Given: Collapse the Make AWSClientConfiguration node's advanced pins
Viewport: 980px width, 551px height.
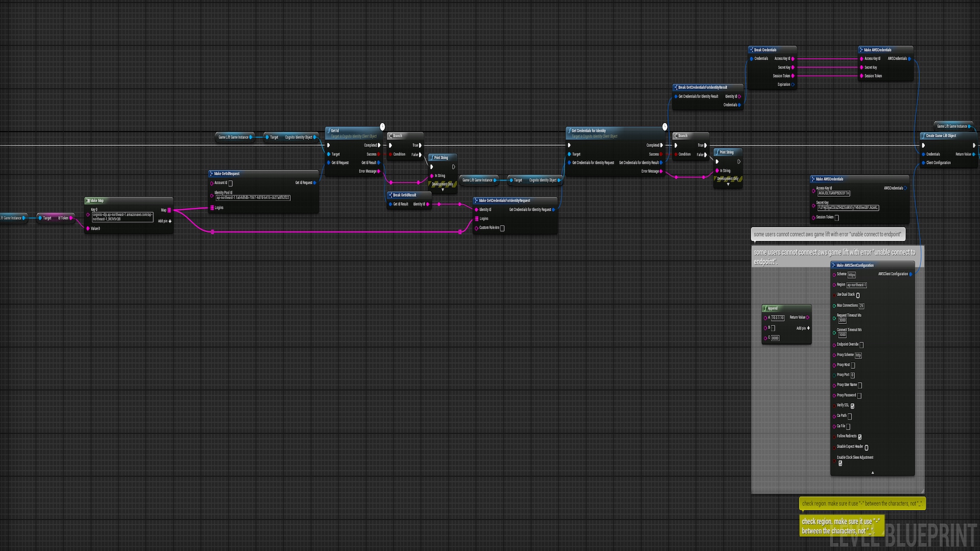Looking at the screenshot, I should 873,472.
